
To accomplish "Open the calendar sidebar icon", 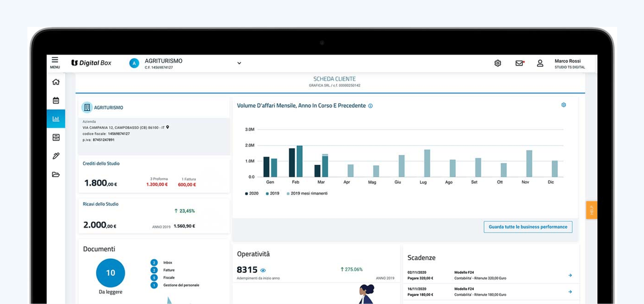I will click(56, 100).
